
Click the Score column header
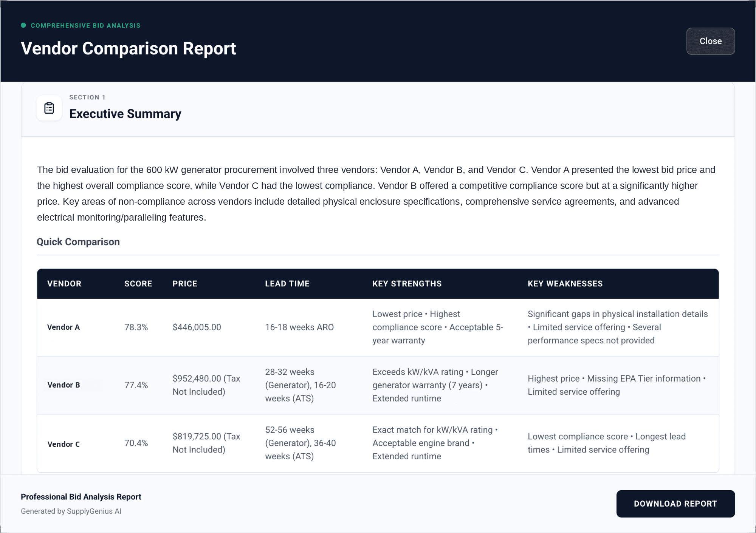[x=138, y=284]
